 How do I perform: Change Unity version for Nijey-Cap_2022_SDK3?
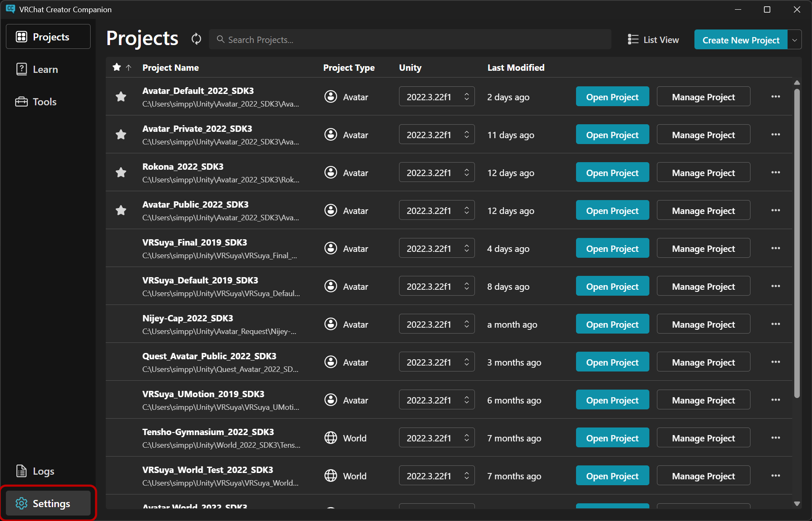437,324
